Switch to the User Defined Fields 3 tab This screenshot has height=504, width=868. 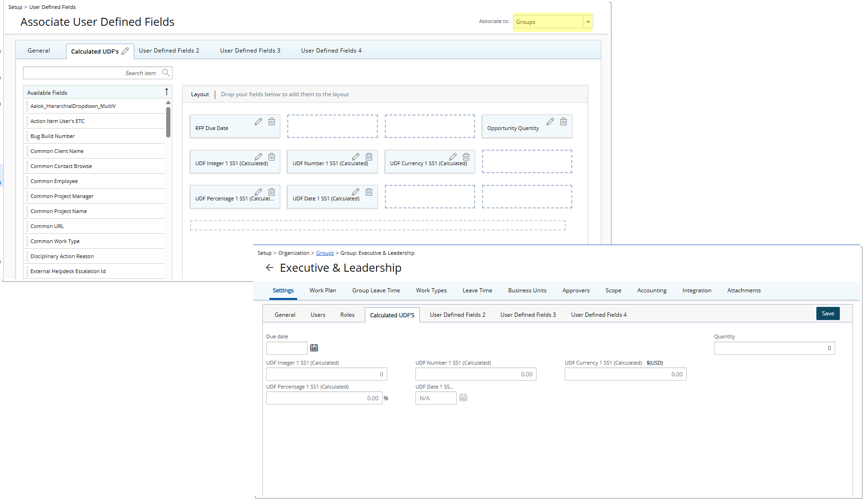(x=250, y=50)
